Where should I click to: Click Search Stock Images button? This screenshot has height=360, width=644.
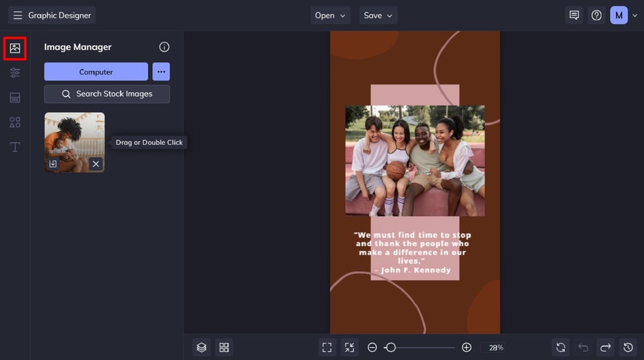tap(107, 94)
